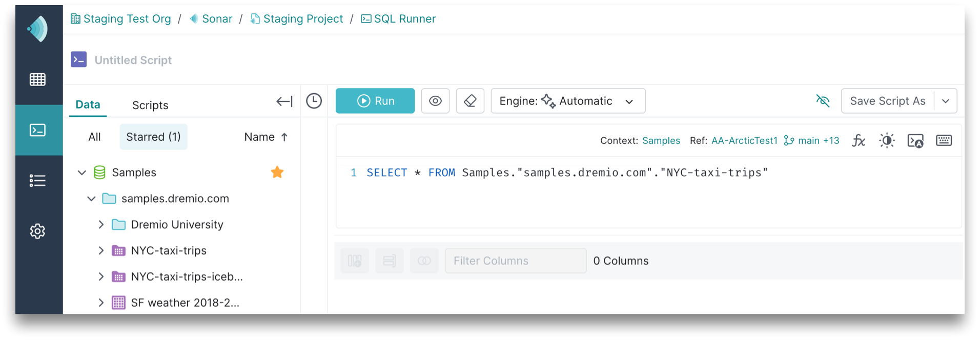Click the disabled add-column icon in results toolbar
980x340 pixels.
355,261
